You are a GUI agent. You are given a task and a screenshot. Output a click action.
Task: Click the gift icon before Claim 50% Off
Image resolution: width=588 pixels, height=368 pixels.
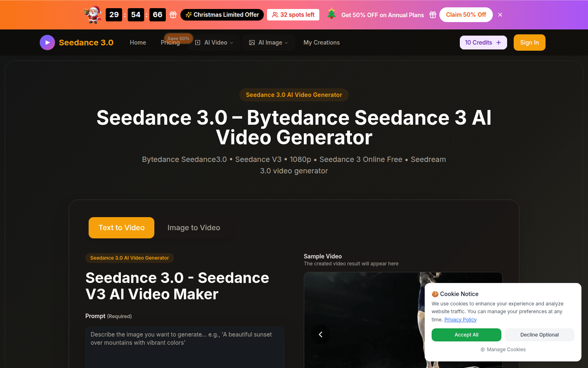[x=433, y=15]
